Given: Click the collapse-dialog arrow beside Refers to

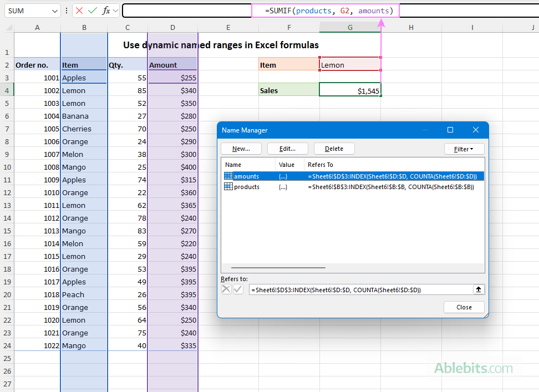Looking at the screenshot, I should pos(477,289).
